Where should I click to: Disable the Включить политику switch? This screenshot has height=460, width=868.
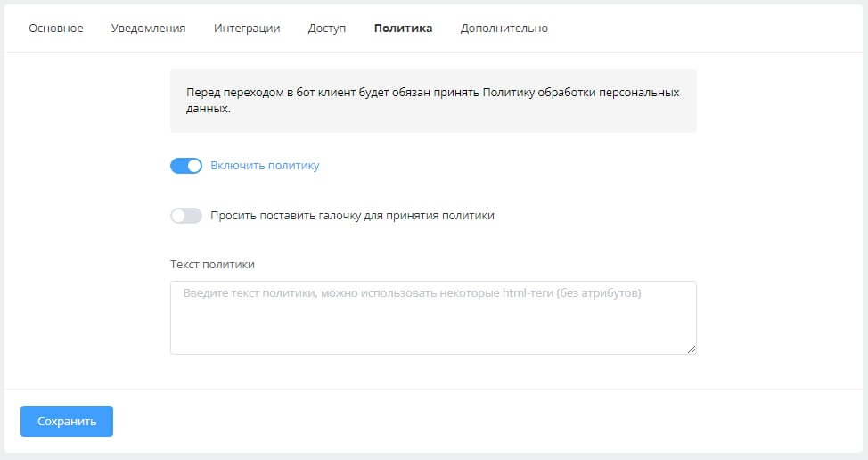186,166
